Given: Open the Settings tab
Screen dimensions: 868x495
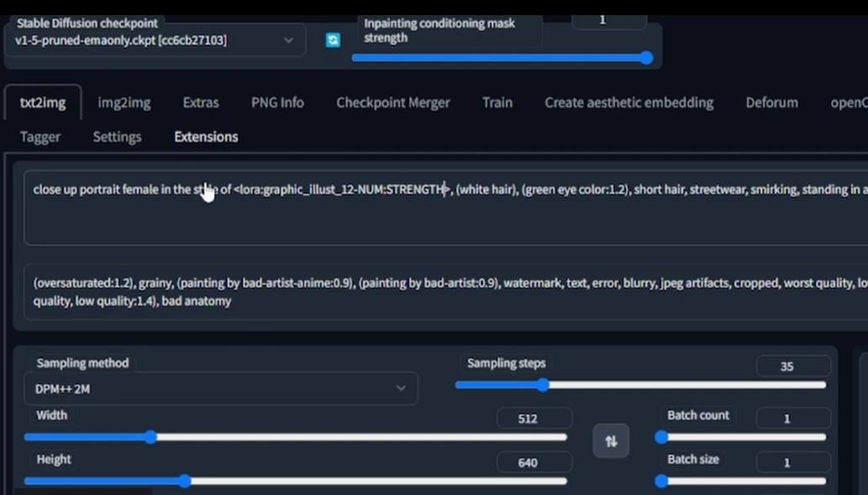Looking at the screenshot, I should click(117, 136).
